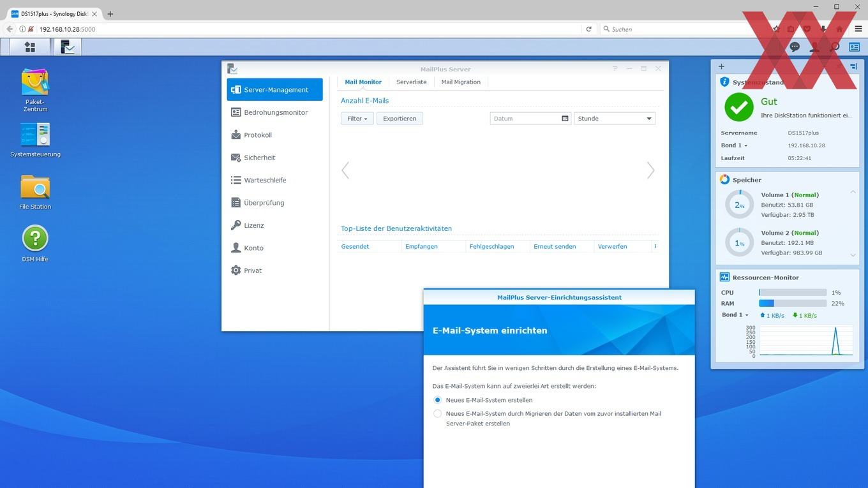Screen dimensions: 868x488
Task: Open Privat settings in the sidebar
Action: [274, 270]
